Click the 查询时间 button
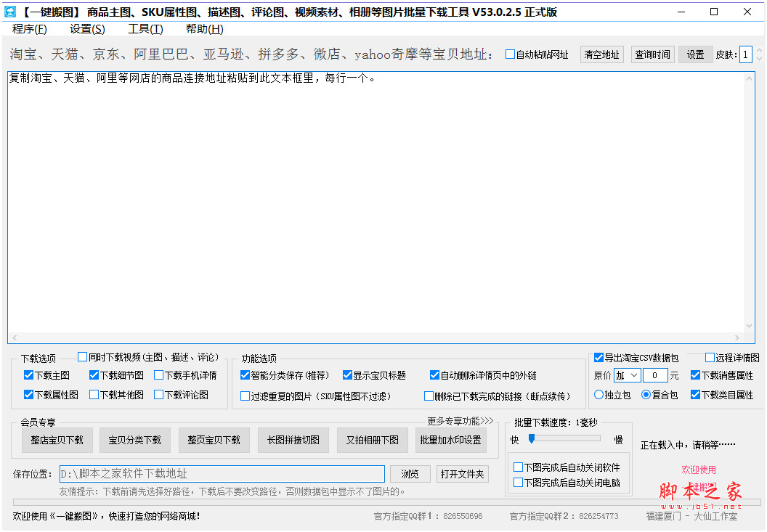The height and width of the screenshot is (532, 767). pyautogui.click(x=652, y=54)
